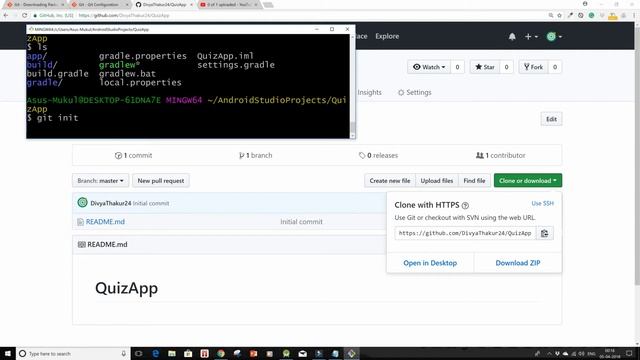Click the git init command line in terminal

pyautogui.click(x=52, y=118)
